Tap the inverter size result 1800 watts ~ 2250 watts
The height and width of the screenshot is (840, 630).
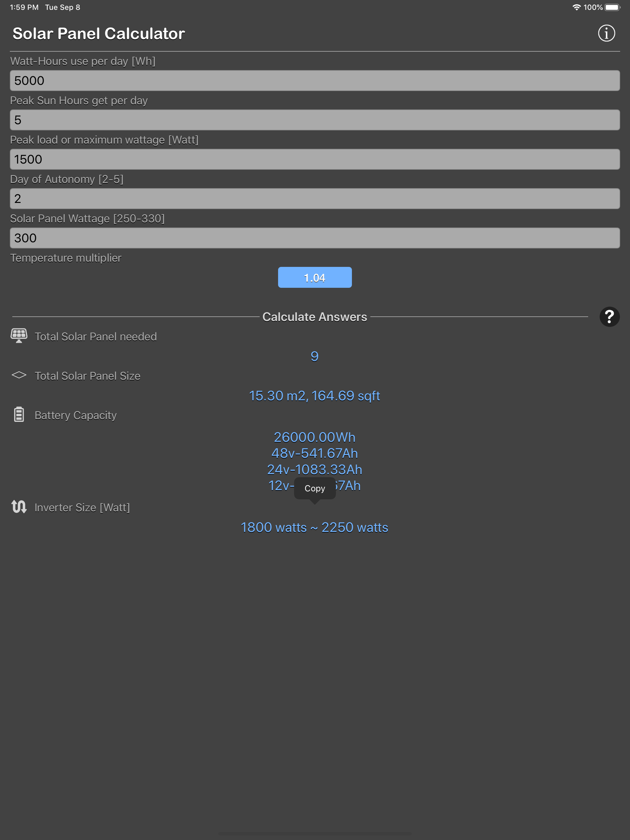[x=315, y=527]
